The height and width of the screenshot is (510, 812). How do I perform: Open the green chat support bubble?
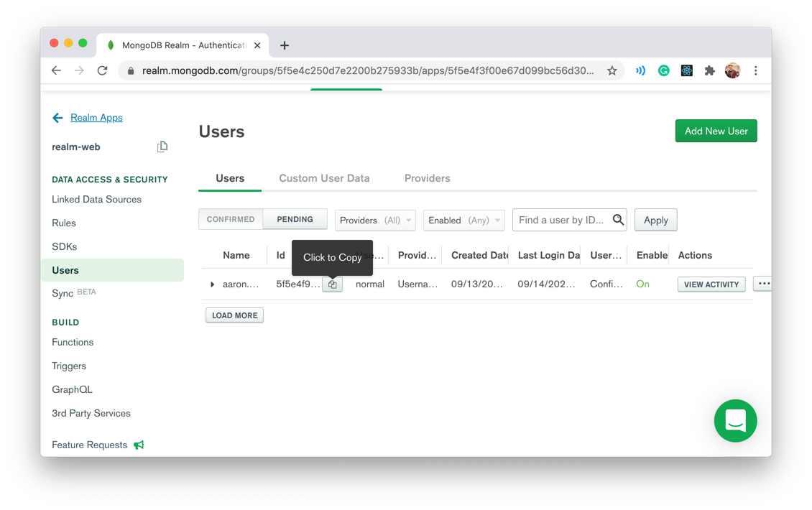[735, 420]
